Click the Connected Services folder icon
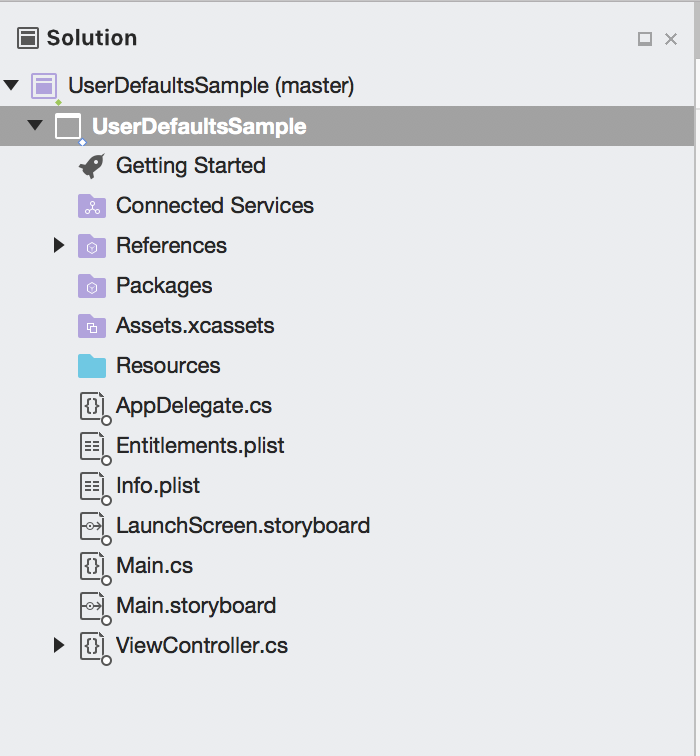Viewport: 700px width, 756px height. coord(92,206)
